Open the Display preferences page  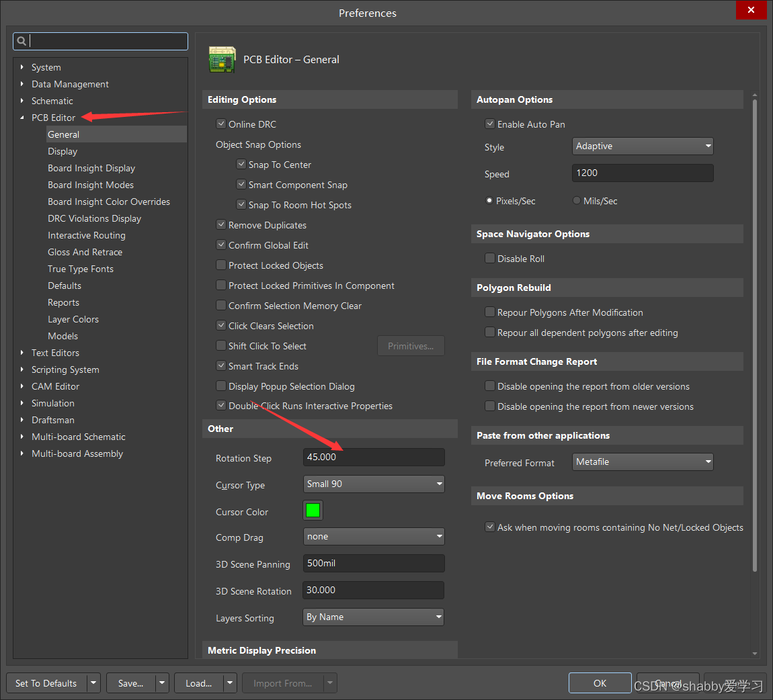click(x=63, y=151)
